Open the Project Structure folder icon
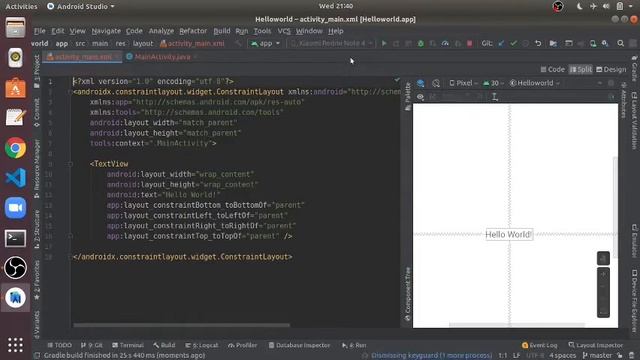 click(x=553, y=43)
